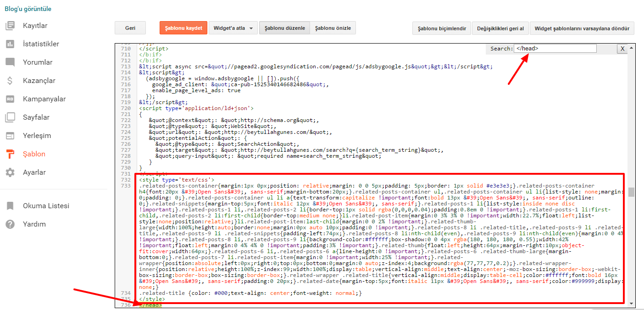Image resolution: width=644 pixels, height=310 pixels.
Task: Open the Şablon paint-roller icon
Action: [x=10, y=154]
